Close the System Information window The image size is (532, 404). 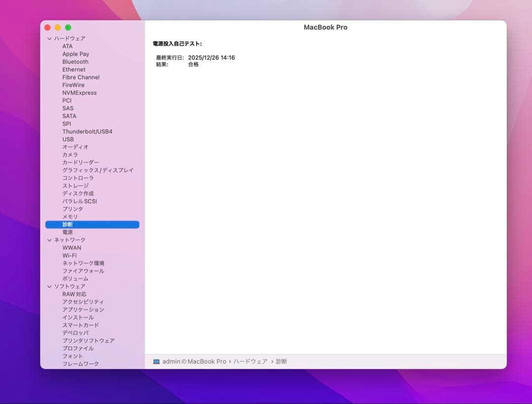[47, 28]
